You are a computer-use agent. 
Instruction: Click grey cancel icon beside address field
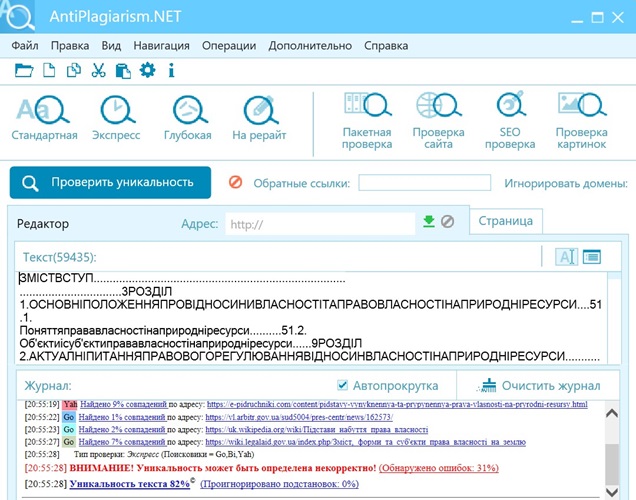pyautogui.click(x=447, y=221)
